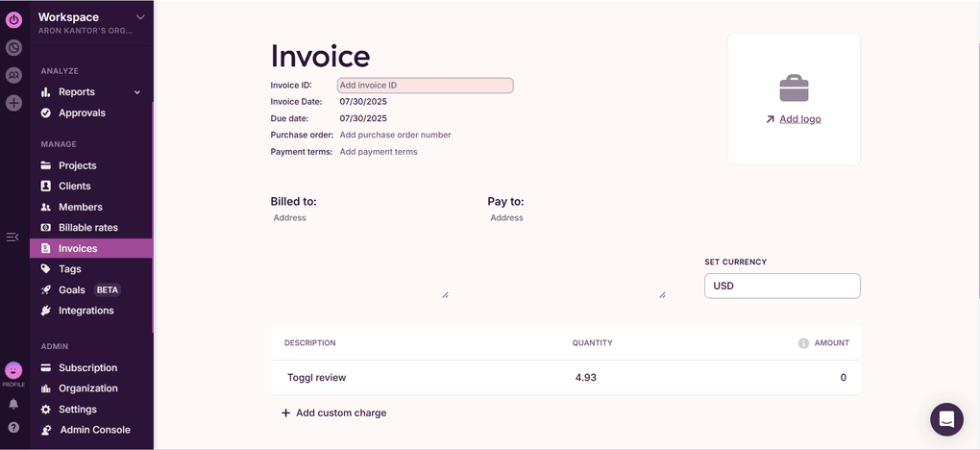Focus the Add invoice ID field
Image resolution: width=980 pixels, height=450 pixels.
tap(426, 86)
